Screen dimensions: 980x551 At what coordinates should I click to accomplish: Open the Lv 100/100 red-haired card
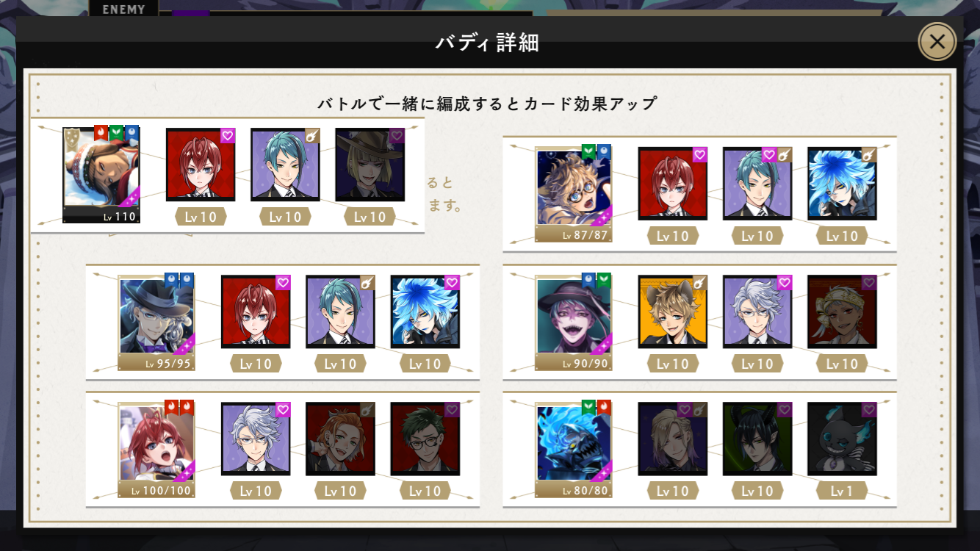157,450
